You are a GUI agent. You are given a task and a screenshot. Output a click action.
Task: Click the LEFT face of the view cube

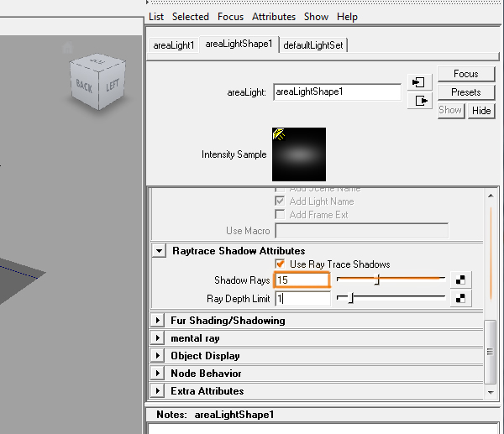pos(112,85)
